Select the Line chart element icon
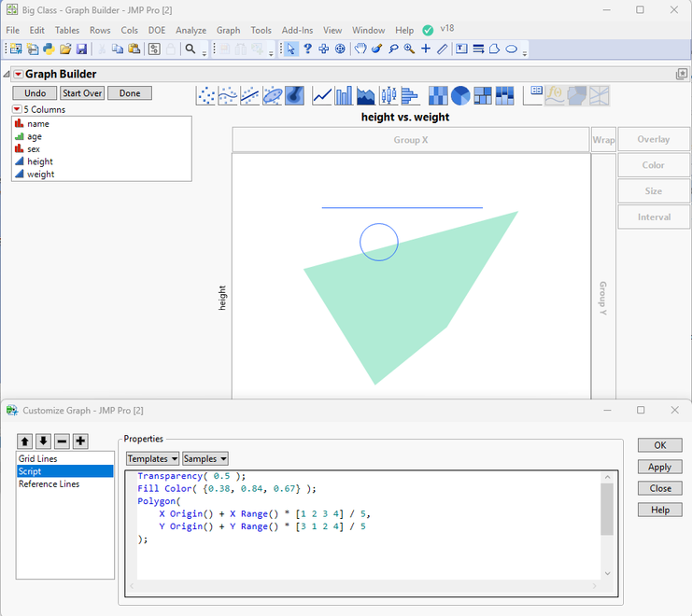The image size is (692, 616). (322, 95)
